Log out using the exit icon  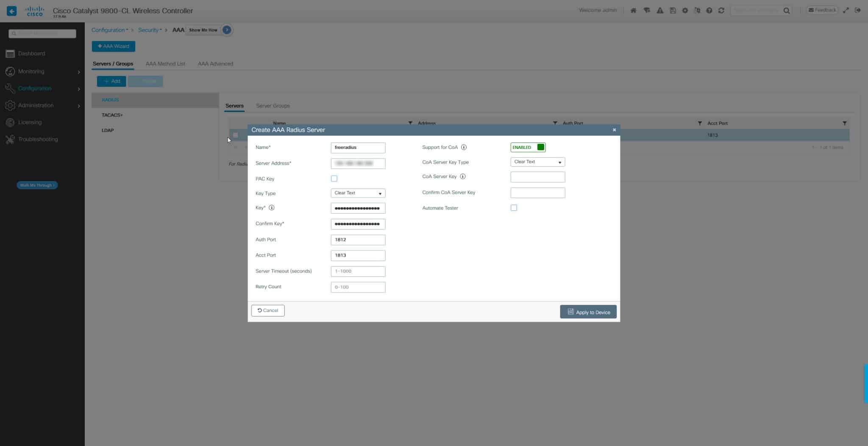click(858, 10)
